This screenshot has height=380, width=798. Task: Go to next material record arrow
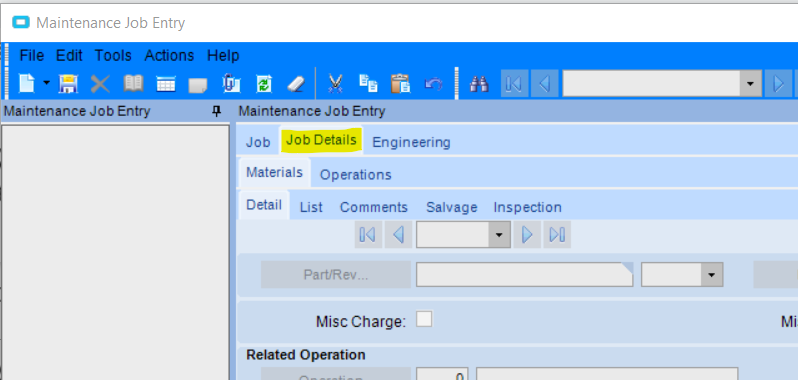click(527, 235)
